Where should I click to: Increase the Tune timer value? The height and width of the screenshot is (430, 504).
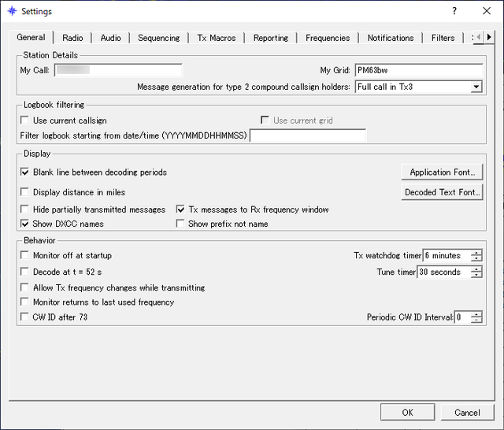(x=476, y=269)
